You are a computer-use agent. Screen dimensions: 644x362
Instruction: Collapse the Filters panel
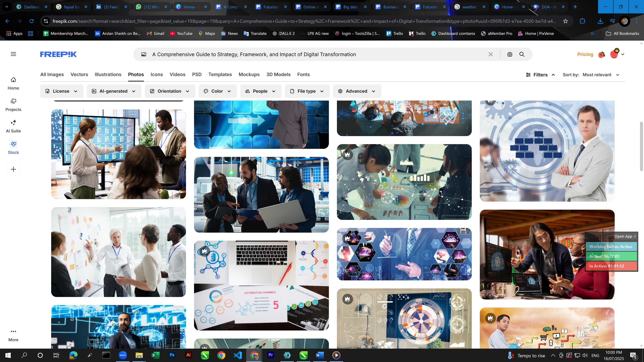click(540, 75)
